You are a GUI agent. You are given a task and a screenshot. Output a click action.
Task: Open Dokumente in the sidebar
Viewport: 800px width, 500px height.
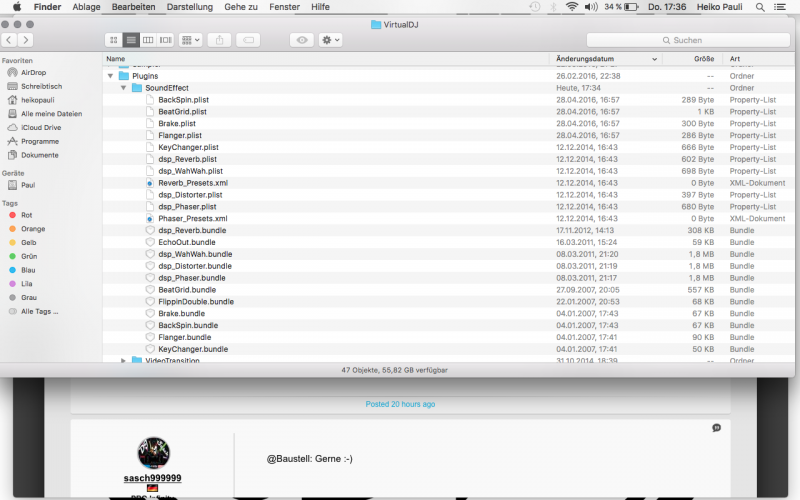click(39, 155)
